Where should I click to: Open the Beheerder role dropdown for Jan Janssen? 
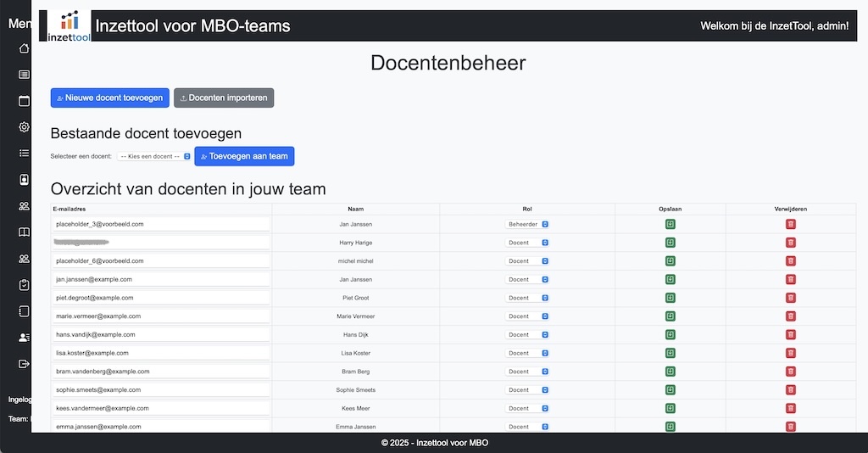(x=527, y=224)
